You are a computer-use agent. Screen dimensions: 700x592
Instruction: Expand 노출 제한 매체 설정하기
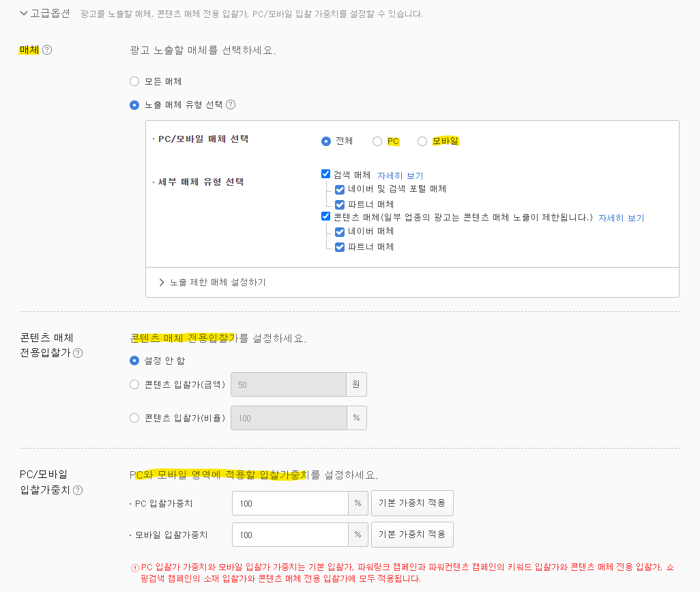[x=212, y=283]
